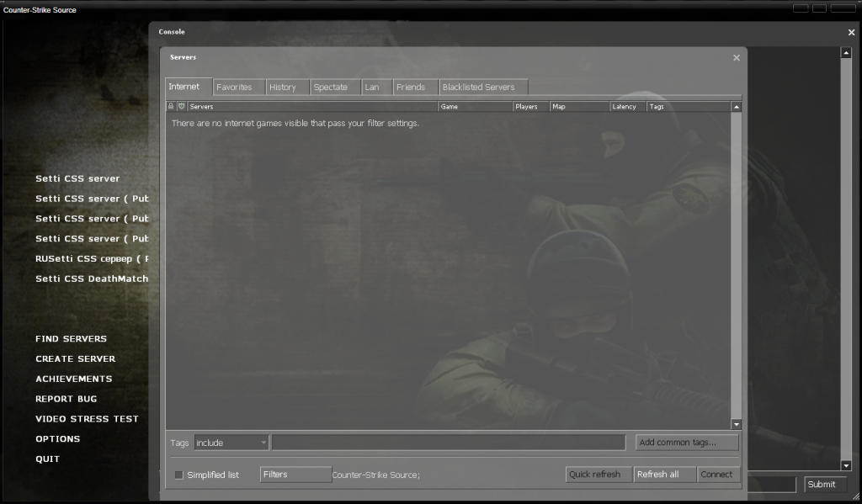862x504 pixels.
Task: Show the Blacklisted Servers tab
Action: click(483, 88)
